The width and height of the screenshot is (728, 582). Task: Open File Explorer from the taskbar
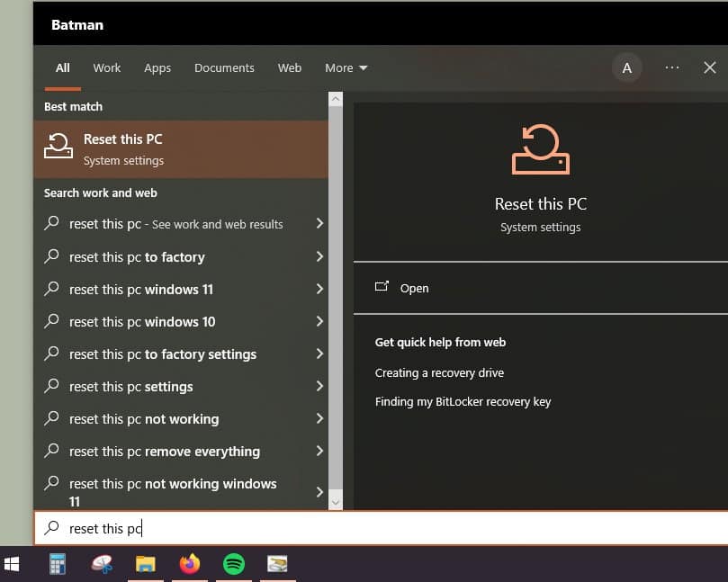click(x=145, y=564)
